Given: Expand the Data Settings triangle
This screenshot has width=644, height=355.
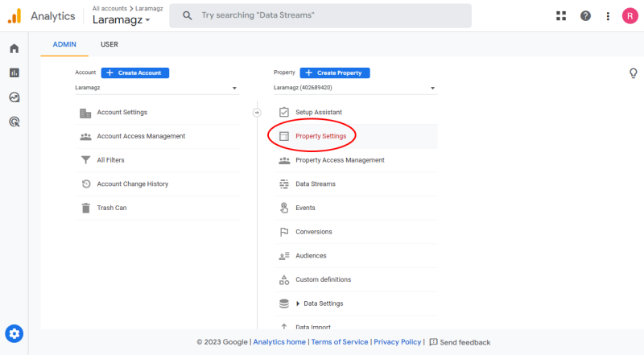Looking at the screenshot, I should click(x=298, y=303).
